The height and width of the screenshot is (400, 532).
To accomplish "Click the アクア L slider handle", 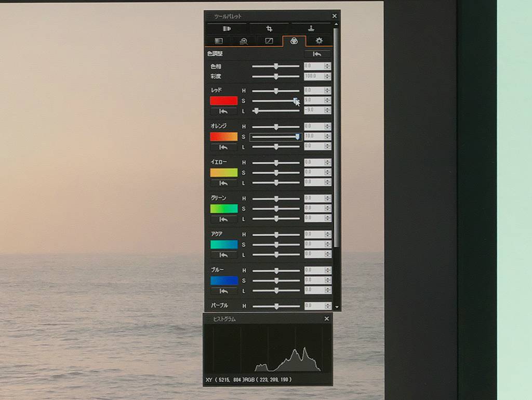I will [x=276, y=255].
